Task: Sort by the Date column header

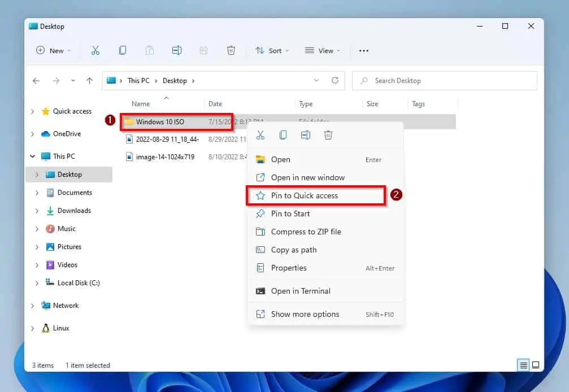Action: (x=215, y=104)
